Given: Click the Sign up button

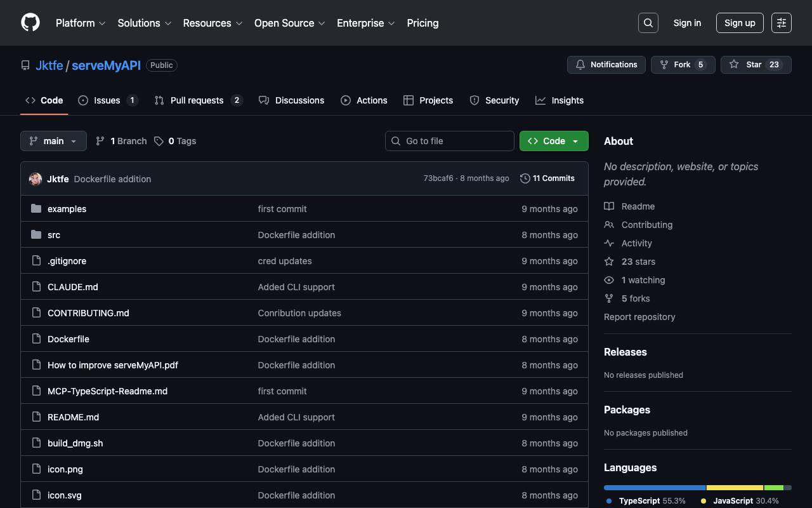Looking at the screenshot, I should 739,23.
